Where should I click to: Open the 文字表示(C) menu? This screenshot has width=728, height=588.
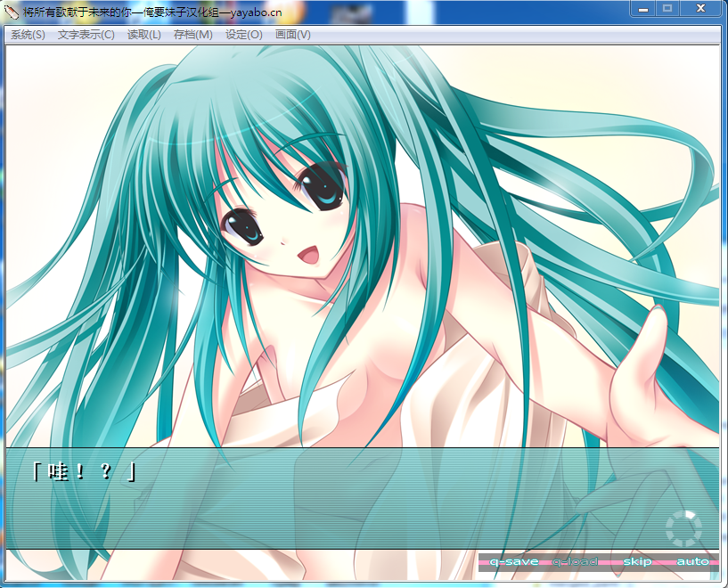coord(86,35)
